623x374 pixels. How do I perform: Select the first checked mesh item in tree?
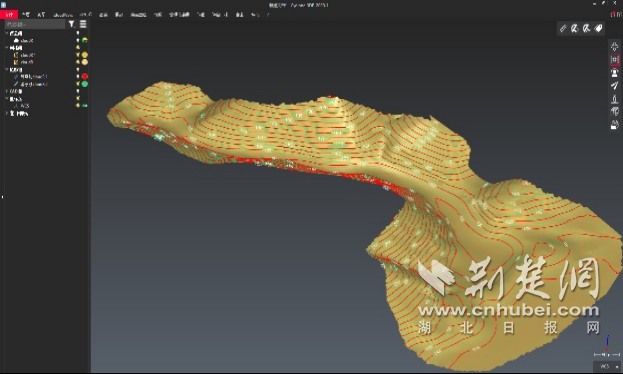pyautogui.click(x=27, y=55)
